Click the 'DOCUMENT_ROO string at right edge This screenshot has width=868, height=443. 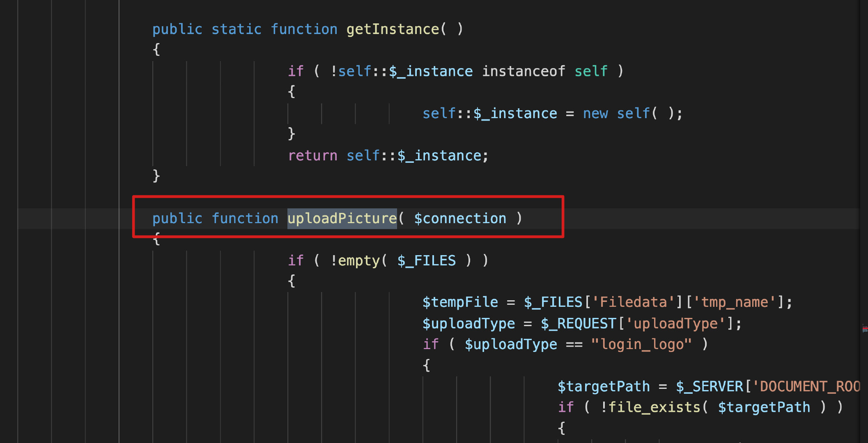coord(806,387)
